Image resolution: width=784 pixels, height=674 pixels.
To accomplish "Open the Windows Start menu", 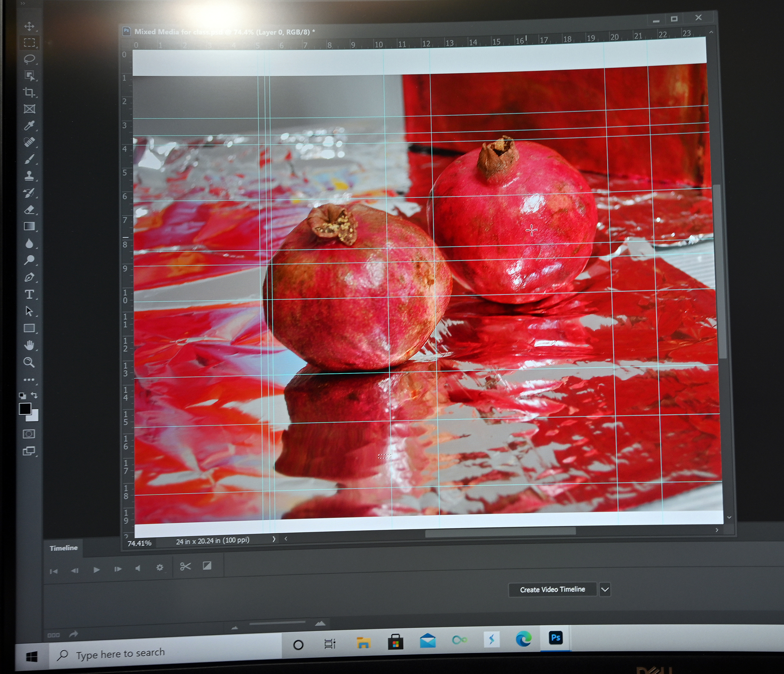I will click(31, 657).
